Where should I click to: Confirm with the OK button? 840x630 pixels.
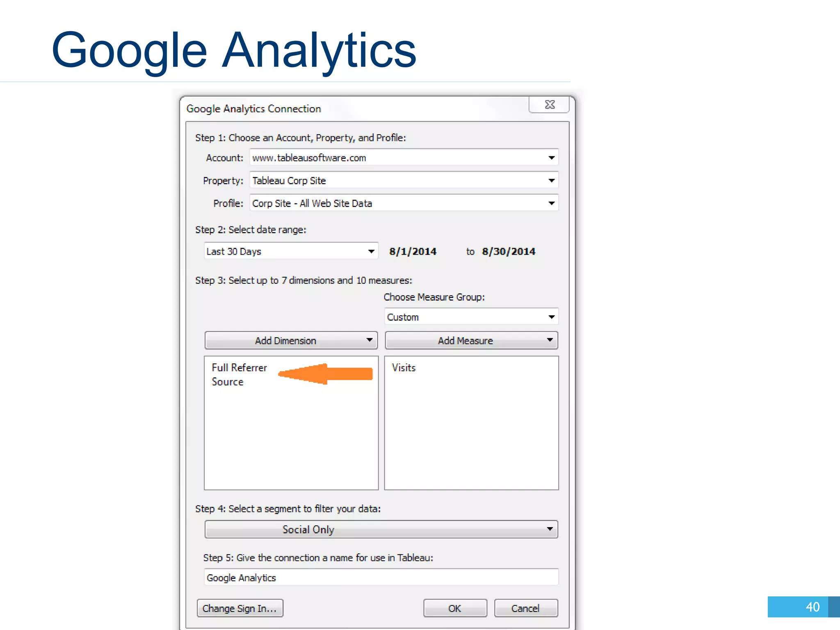(x=455, y=608)
